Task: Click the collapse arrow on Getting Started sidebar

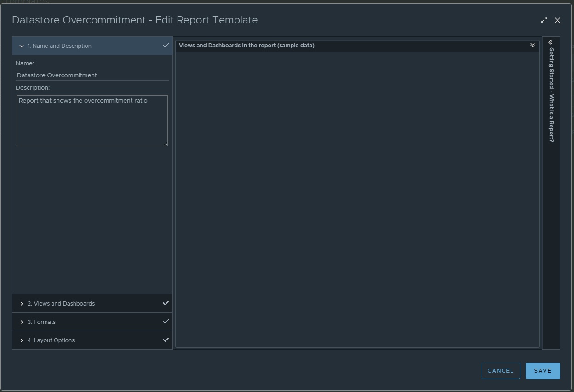Action: (551, 42)
